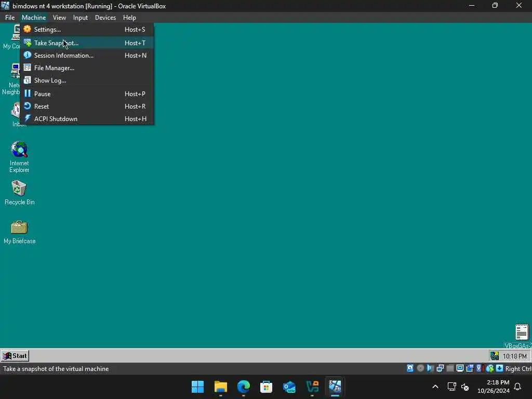Click the display monitor indicator icon

pyautogui.click(x=460, y=368)
